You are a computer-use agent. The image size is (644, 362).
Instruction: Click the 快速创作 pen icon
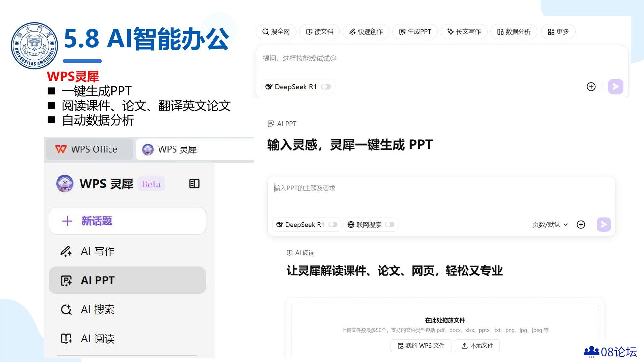[x=352, y=32]
